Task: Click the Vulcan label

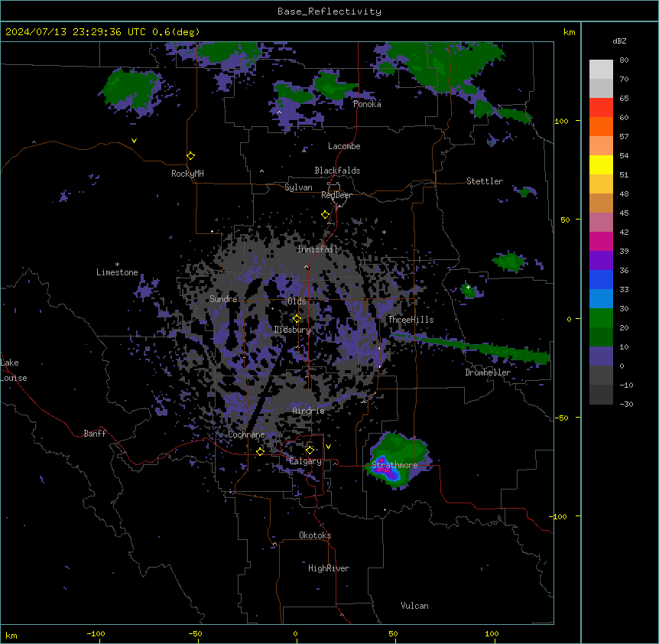Action: pos(415,606)
